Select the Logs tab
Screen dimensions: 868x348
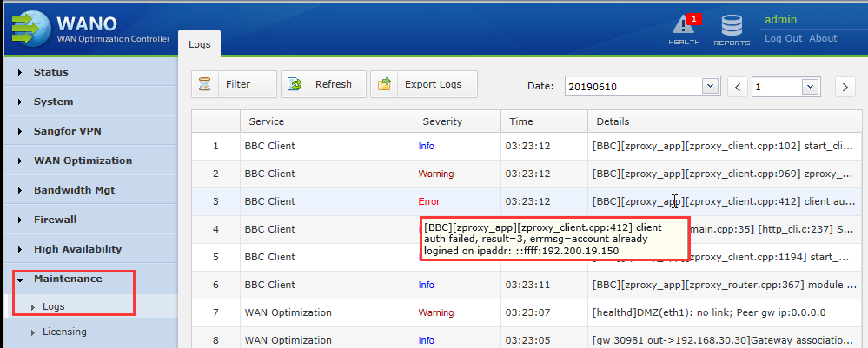click(x=199, y=44)
